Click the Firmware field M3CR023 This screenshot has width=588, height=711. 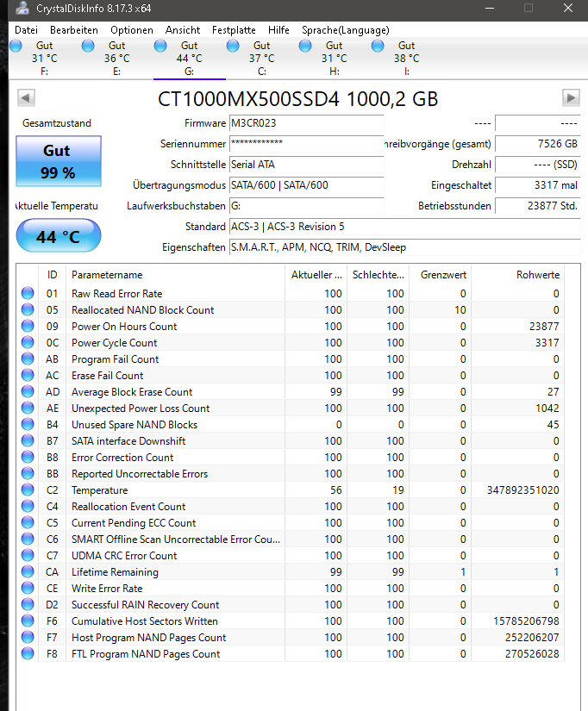pyautogui.click(x=306, y=123)
